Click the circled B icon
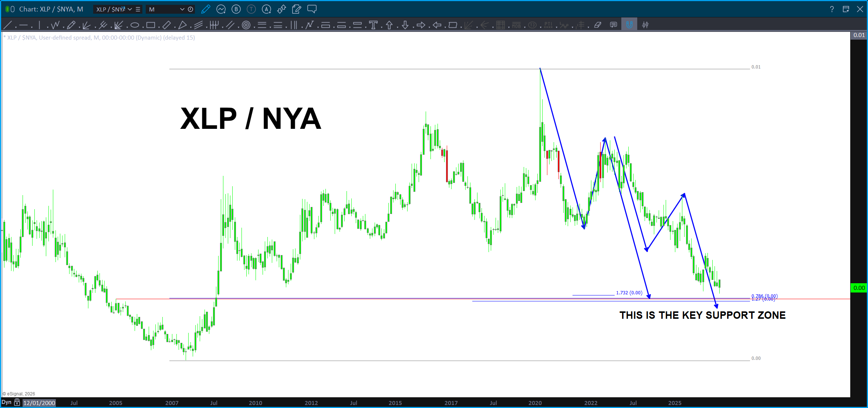 pos(236,9)
